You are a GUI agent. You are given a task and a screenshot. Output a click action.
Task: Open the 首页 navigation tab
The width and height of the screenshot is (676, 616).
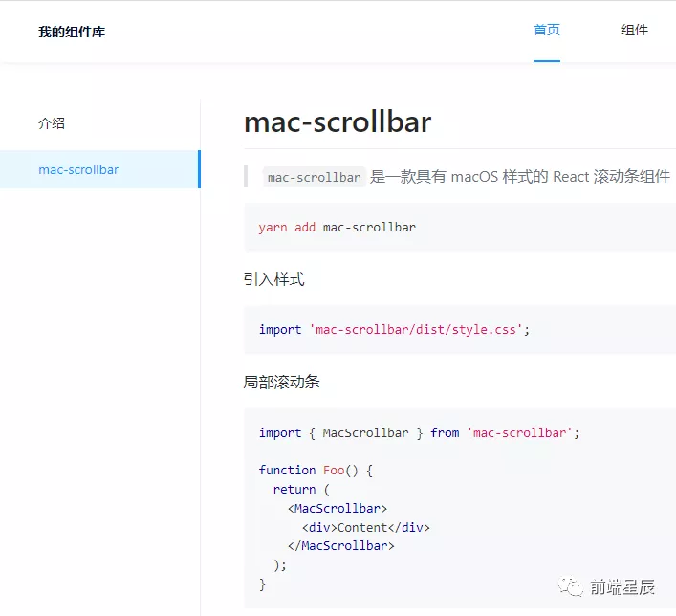point(546,31)
